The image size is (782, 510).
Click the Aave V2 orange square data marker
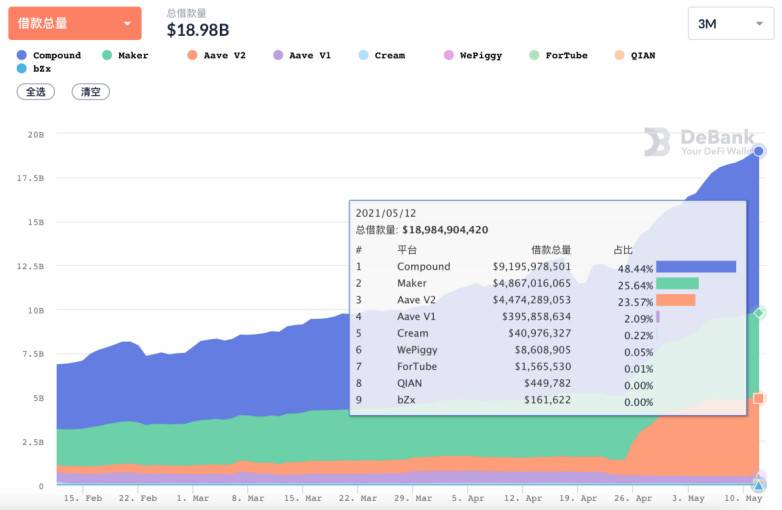(759, 398)
